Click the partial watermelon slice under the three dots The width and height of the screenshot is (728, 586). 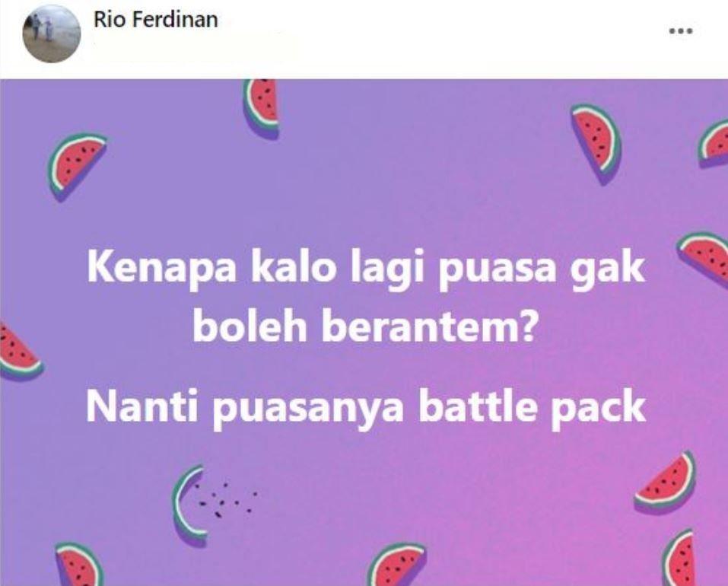point(714,143)
